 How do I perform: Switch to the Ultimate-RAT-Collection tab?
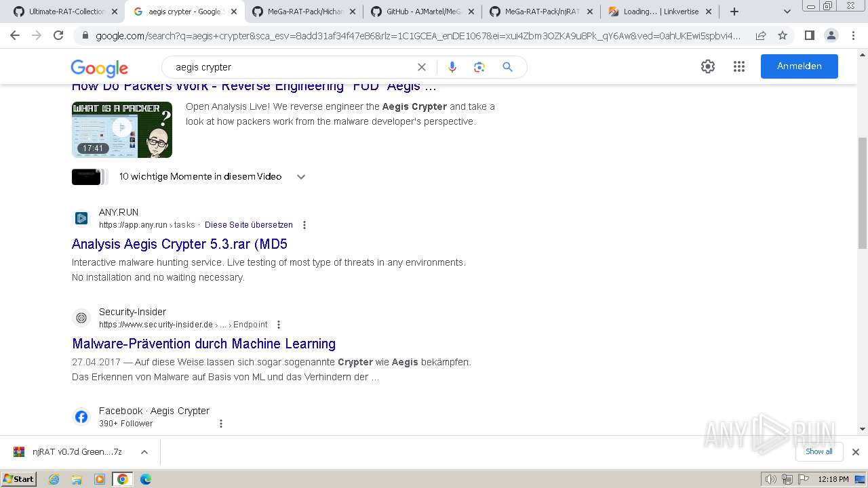click(64, 12)
